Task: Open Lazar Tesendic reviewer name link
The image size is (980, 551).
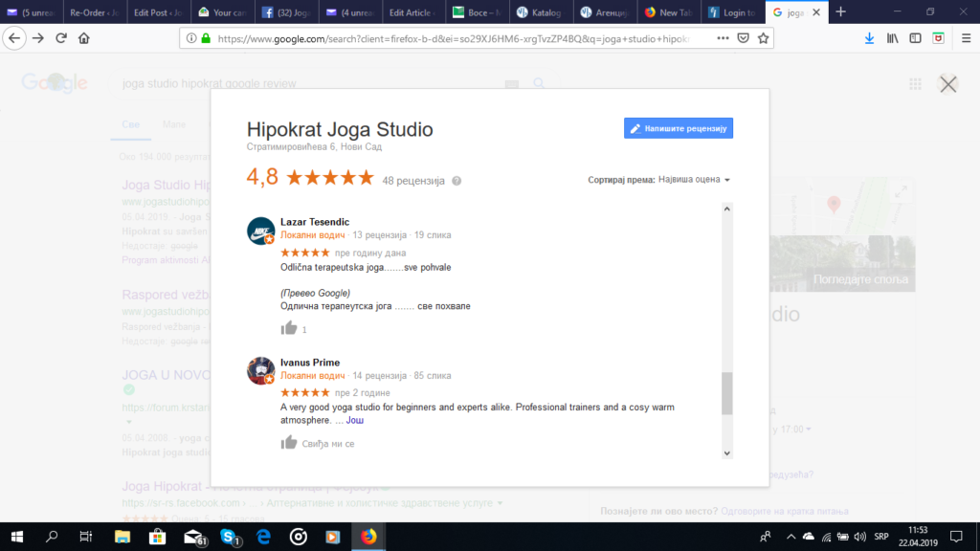Action: point(314,222)
